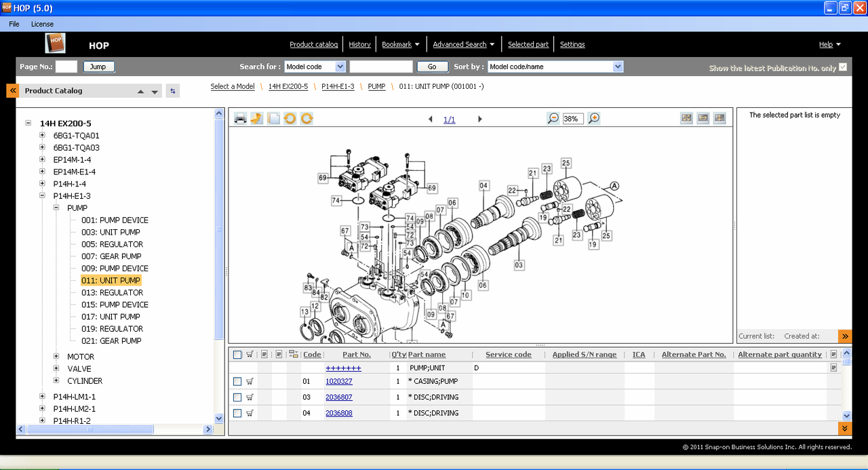
Task: Rotate the diagram counterclockwise
Action: (290, 119)
